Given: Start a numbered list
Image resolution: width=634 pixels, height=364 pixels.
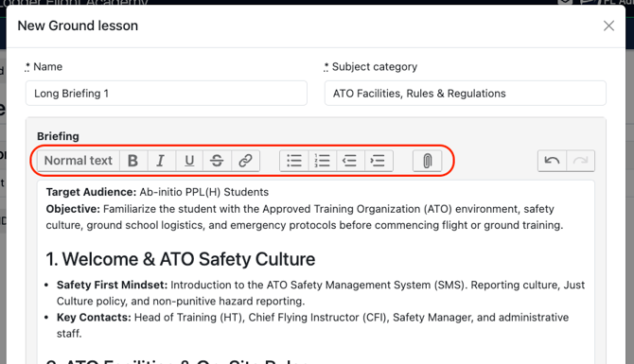Looking at the screenshot, I should coord(323,161).
